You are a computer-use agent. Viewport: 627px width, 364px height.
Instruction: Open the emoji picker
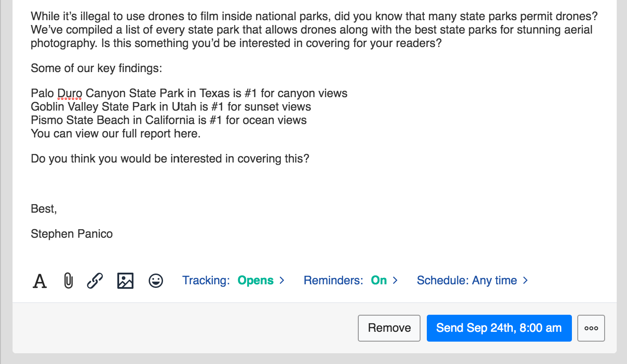pos(156,281)
